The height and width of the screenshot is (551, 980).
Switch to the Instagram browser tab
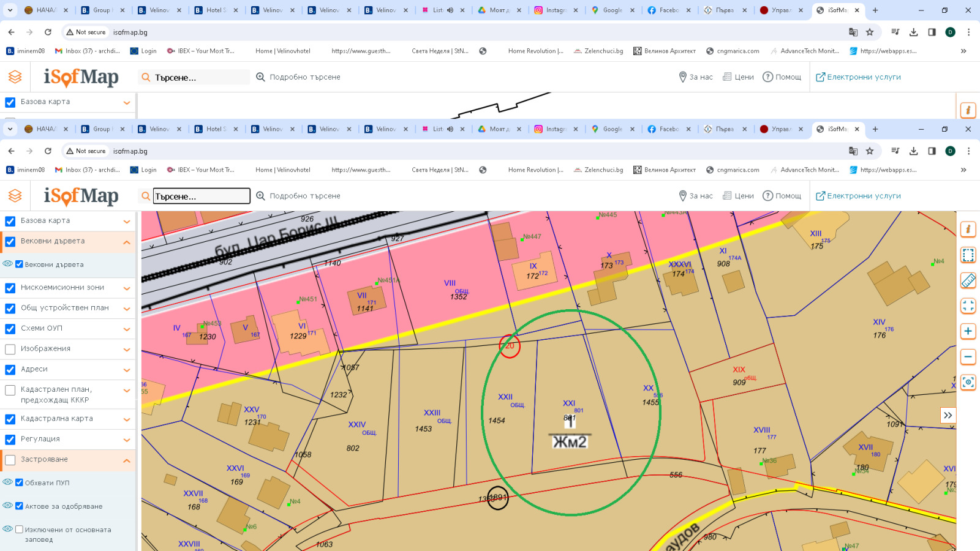pyautogui.click(x=556, y=129)
